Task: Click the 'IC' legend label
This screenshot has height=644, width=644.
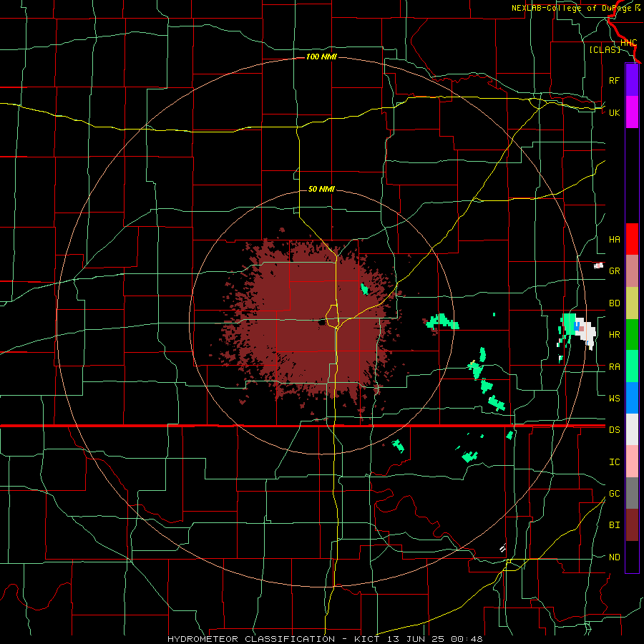Action: [614, 462]
